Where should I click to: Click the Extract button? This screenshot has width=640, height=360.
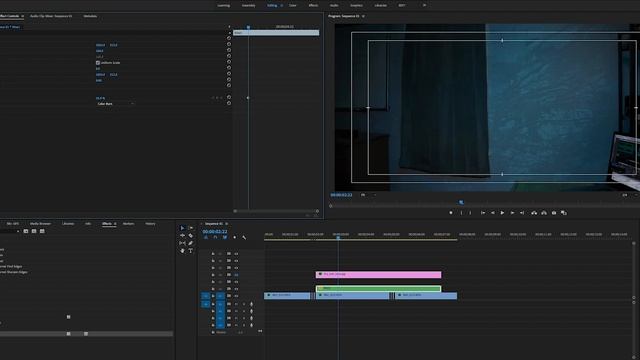point(544,213)
